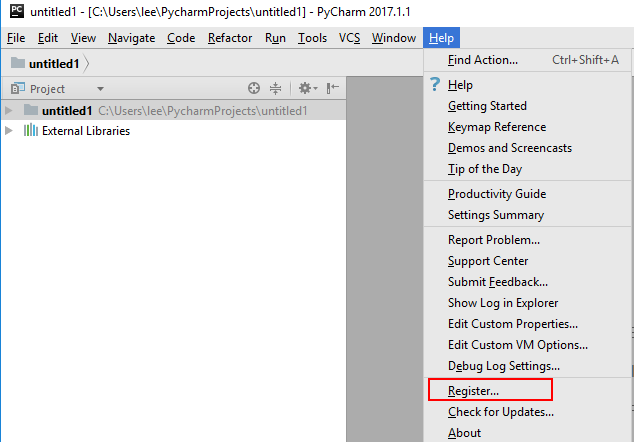The image size is (634, 442).
Task: Open the Refactor menu
Action: (230, 38)
